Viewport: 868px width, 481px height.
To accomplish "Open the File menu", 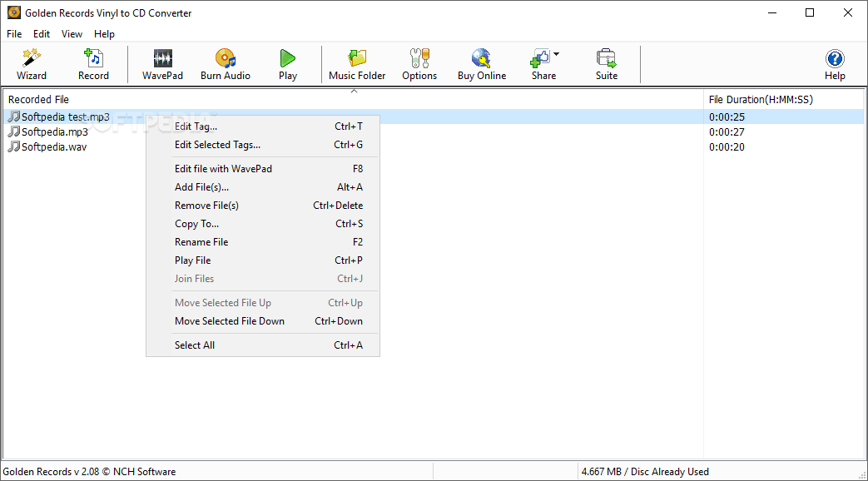I will (x=14, y=34).
